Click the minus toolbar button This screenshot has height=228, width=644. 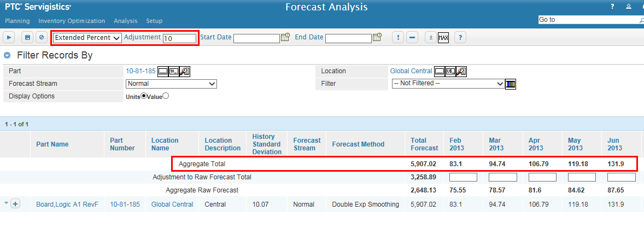click(412, 37)
